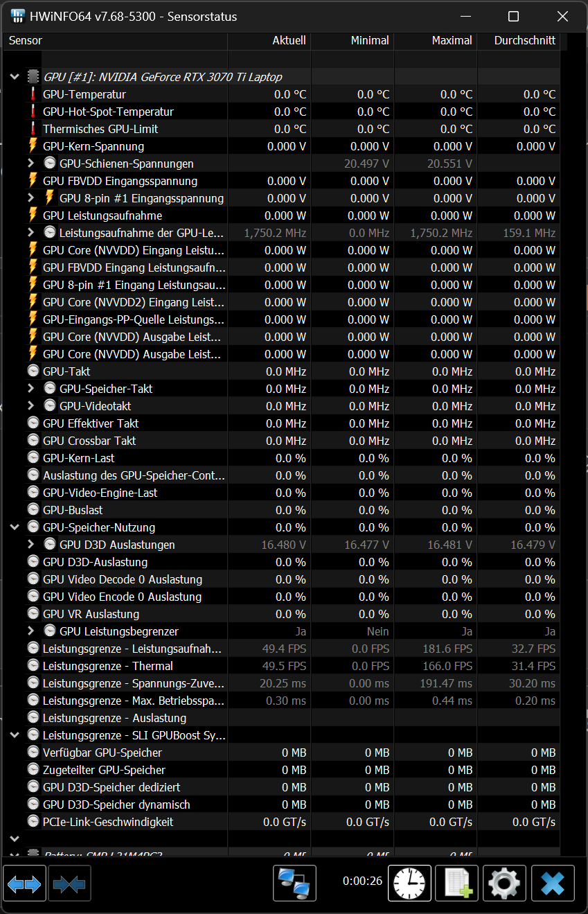The height and width of the screenshot is (914, 588).
Task: Expand the GPU-Speicher-Takt group
Action: (30, 389)
